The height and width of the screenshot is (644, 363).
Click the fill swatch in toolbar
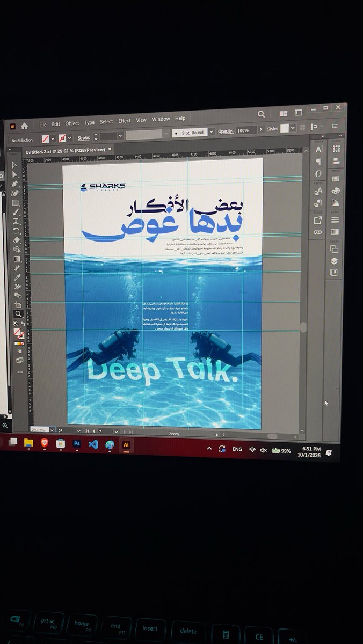coord(17,331)
